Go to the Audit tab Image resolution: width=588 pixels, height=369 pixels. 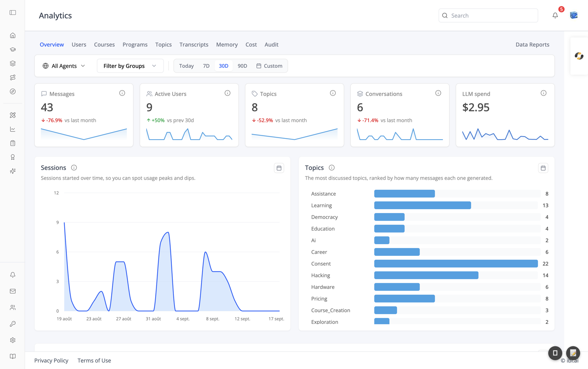271,44
